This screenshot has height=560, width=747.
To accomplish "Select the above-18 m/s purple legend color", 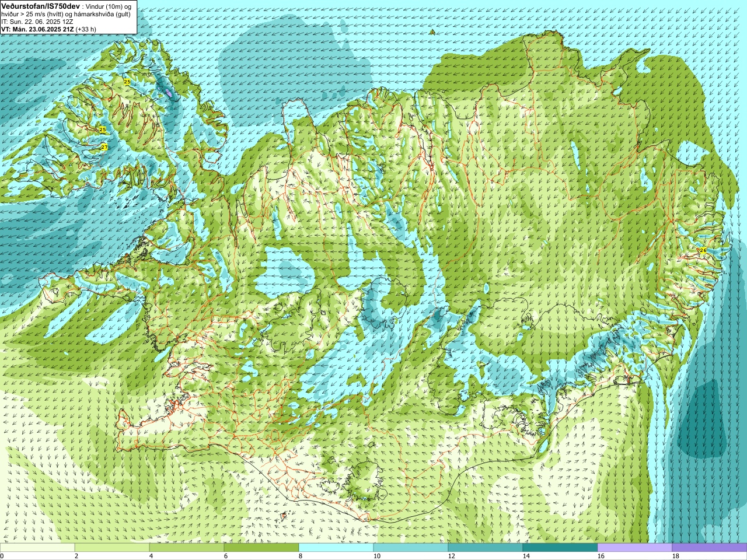I will point(710,548).
